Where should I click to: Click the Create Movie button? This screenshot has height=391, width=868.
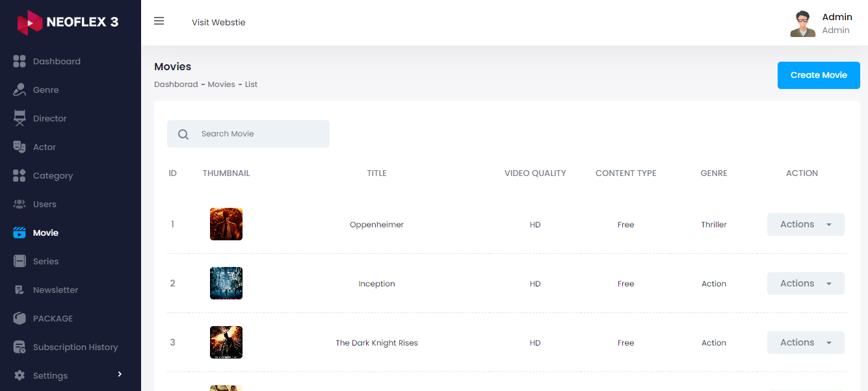(819, 75)
